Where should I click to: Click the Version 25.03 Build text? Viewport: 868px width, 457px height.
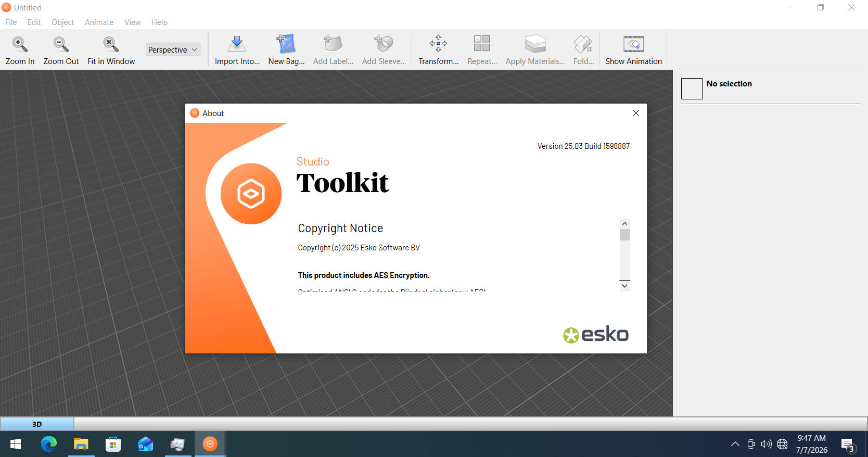[583, 146]
